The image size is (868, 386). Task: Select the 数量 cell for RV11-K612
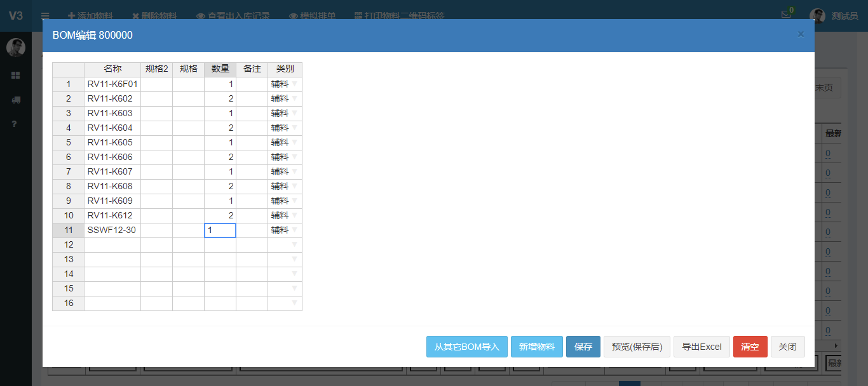[220, 215]
